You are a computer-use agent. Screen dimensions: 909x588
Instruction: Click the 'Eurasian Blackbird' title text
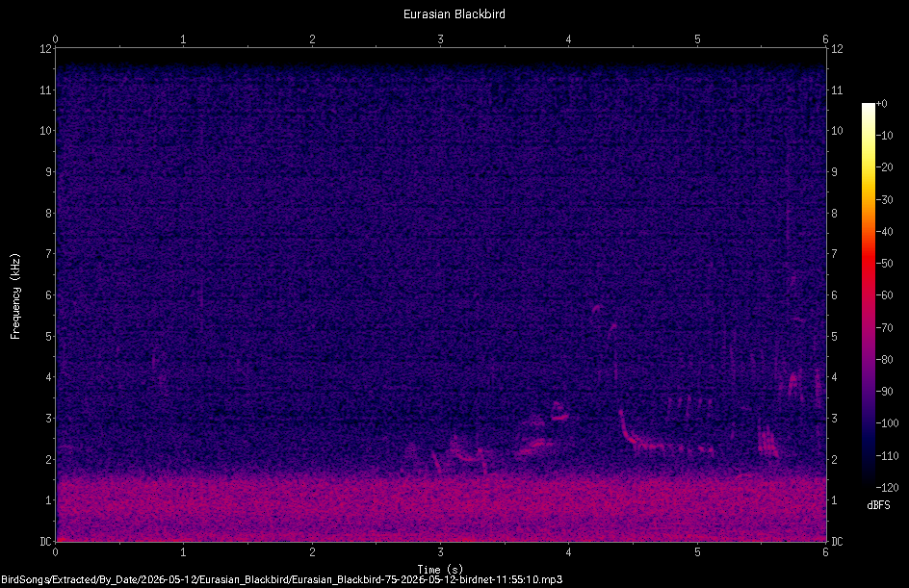(x=454, y=13)
